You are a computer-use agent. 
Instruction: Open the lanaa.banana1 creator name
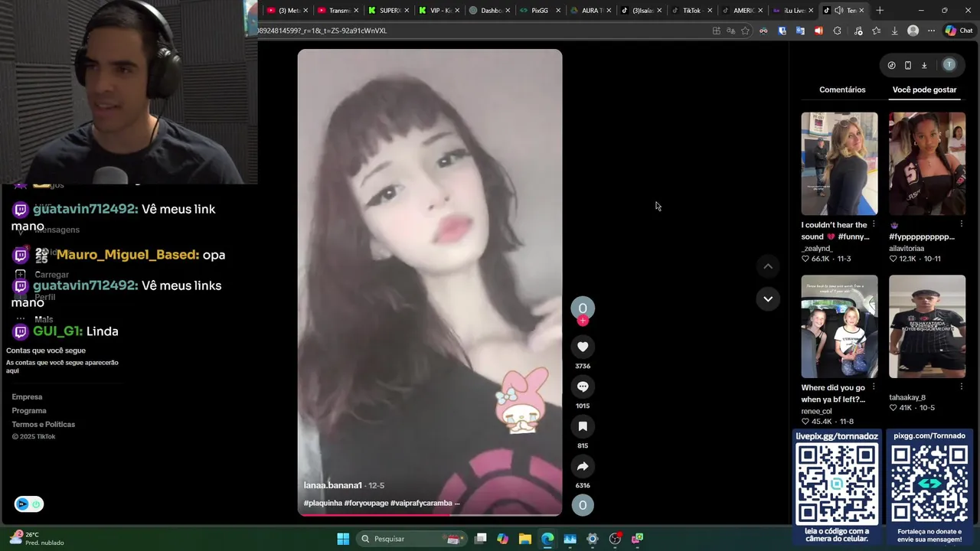pos(332,485)
